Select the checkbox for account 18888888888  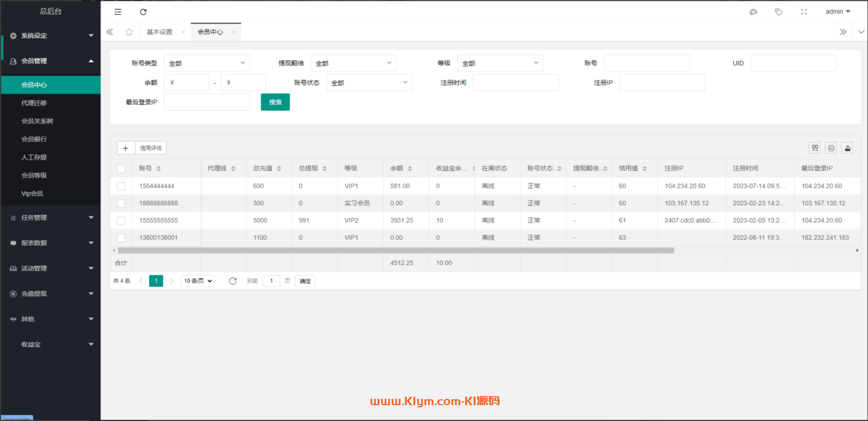point(121,203)
